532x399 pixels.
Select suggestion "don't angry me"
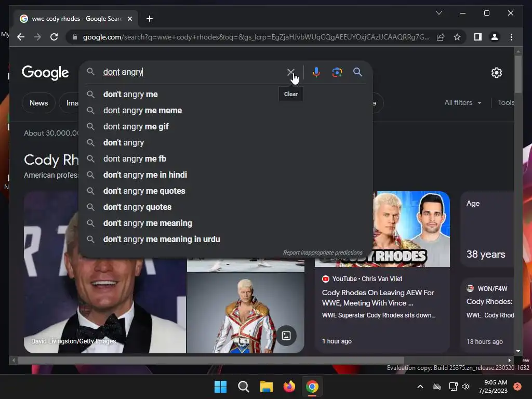225,95
